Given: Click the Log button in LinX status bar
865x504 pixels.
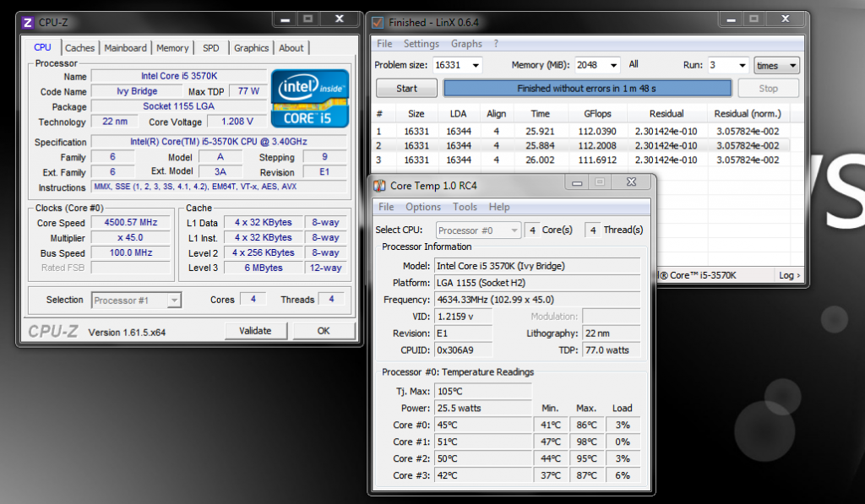Looking at the screenshot, I should [x=787, y=275].
